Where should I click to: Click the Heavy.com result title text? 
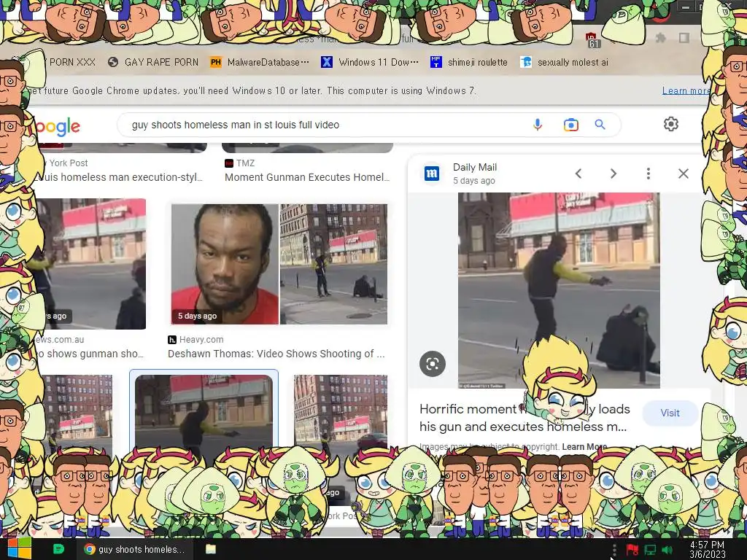[276, 354]
